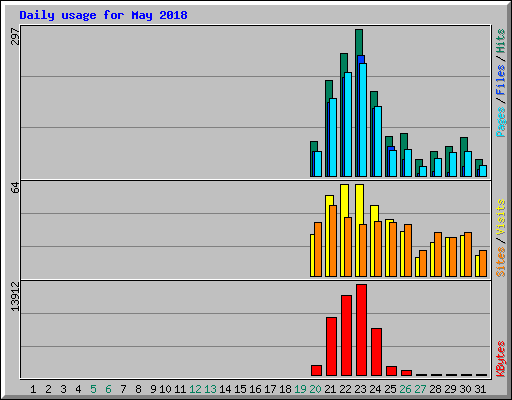The width and height of the screenshot is (512, 400).
Task: Click day label 31 on the axis
Action: coord(480,389)
